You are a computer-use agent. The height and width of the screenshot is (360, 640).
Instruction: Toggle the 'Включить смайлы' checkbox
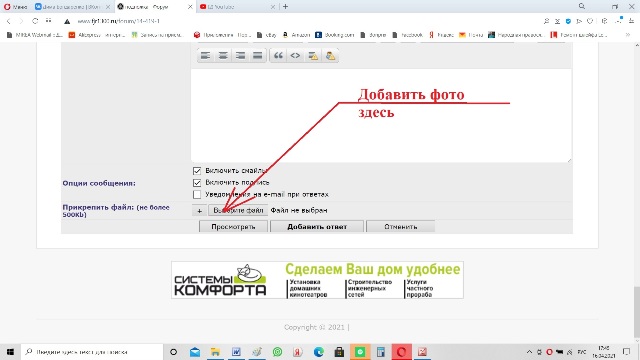click(197, 171)
